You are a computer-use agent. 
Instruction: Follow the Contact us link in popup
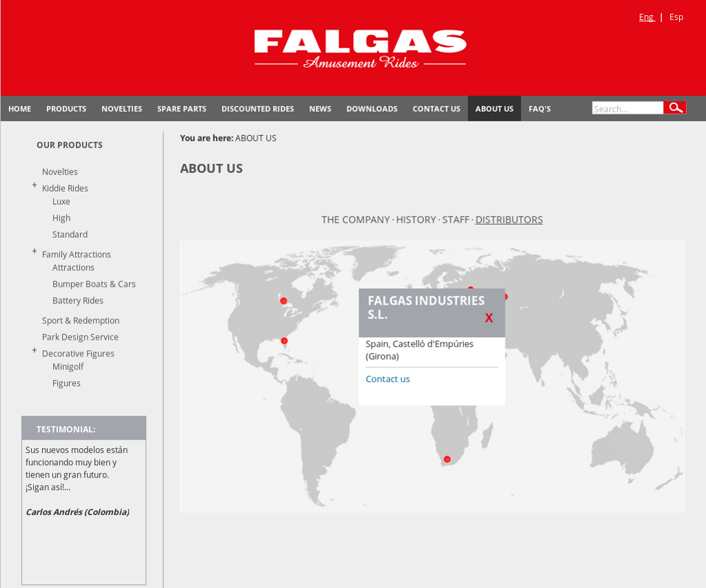tap(387, 379)
